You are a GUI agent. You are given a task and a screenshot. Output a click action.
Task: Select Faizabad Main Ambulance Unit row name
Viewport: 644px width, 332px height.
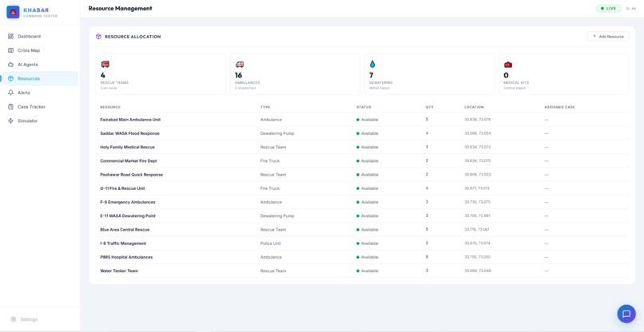tap(130, 120)
